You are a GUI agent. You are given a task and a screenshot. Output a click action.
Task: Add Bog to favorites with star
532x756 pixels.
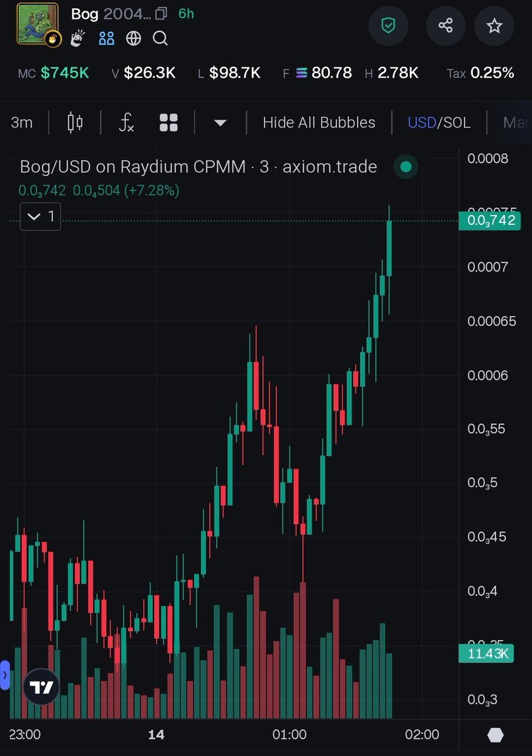coord(495,26)
